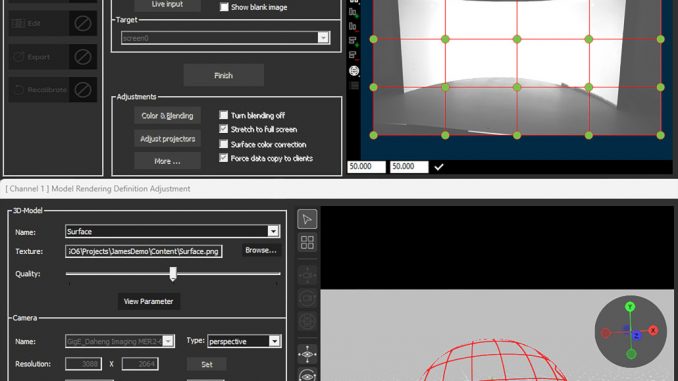Click the resolution width field 3088
This screenshot has width=678, height=381.
[x=83, y=364]
